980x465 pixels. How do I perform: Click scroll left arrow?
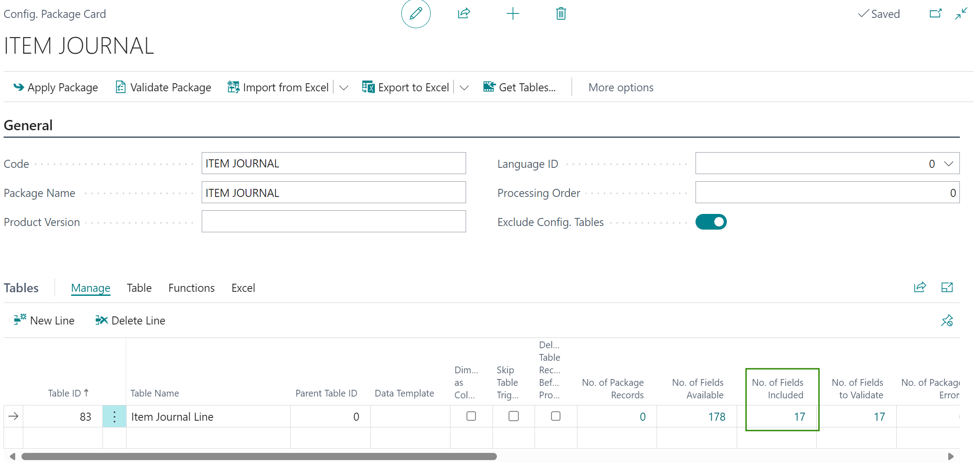click(x=13, y=456)
